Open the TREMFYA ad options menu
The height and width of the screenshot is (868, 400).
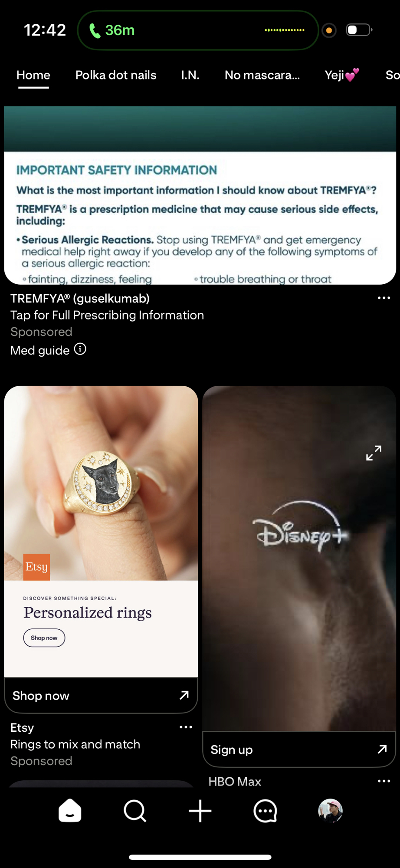[384, 298]
